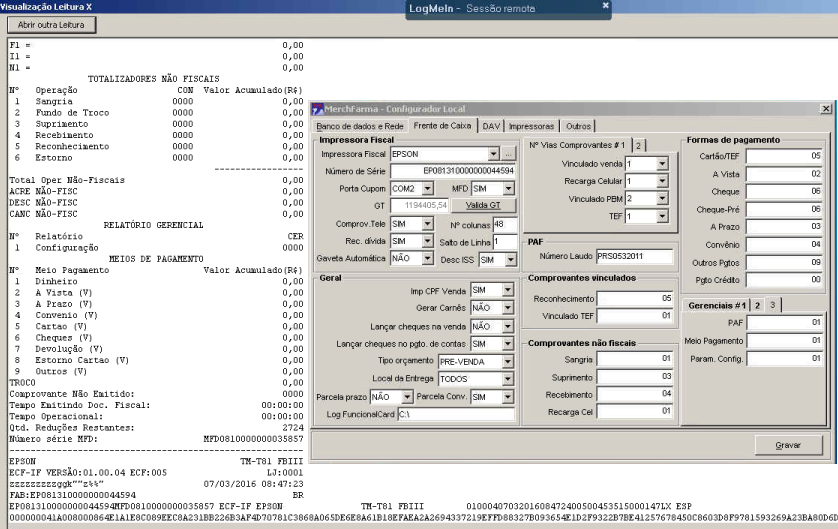Switch to Gerenciais tab 2

click(757, 305)
